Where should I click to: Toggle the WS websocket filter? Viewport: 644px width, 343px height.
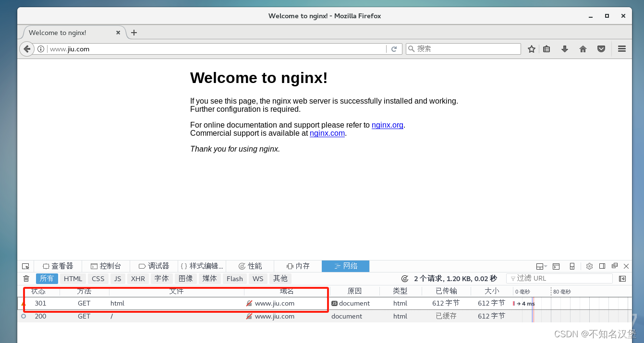coord(258,279)
